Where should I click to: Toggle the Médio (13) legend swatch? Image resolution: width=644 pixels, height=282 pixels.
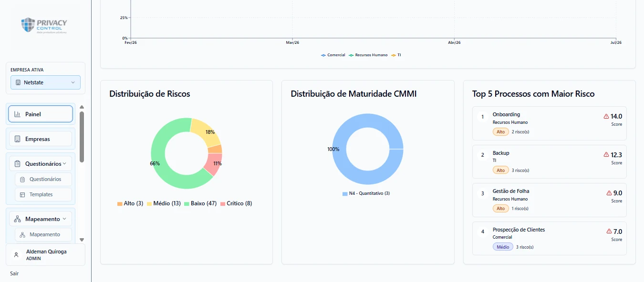[149, 203]
